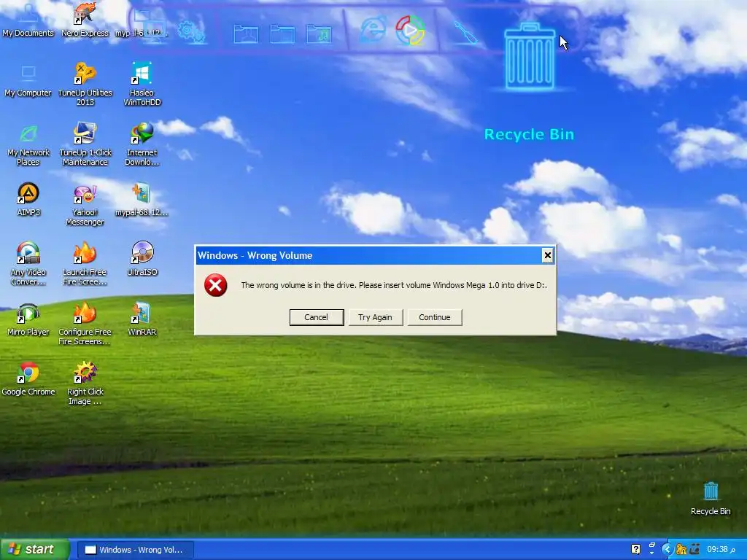Image resolution: width=747 pixels, height=560 pixels.
Task: Select Windows - Wrong Volume taskbar button
Action: click(x=135, y=550)
